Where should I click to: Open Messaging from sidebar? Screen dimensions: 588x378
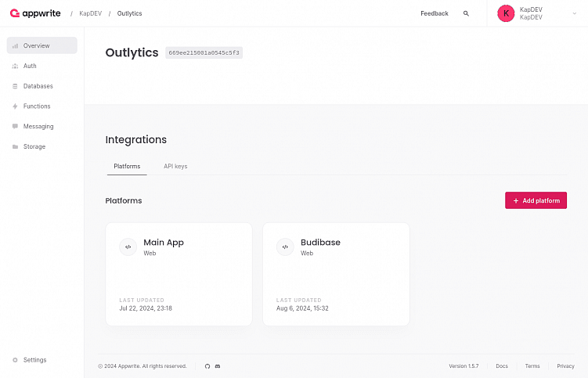tap(38, 126)
